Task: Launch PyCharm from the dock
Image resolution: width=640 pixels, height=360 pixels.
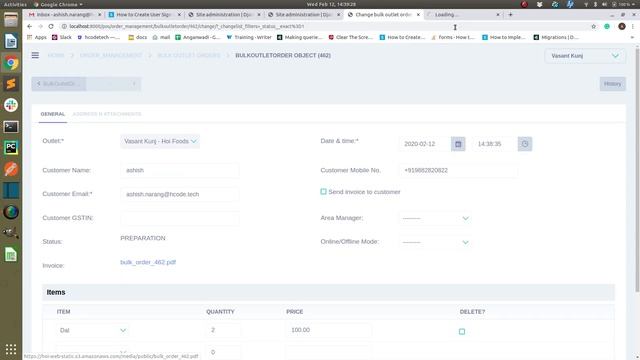Action: click(11, 148)
